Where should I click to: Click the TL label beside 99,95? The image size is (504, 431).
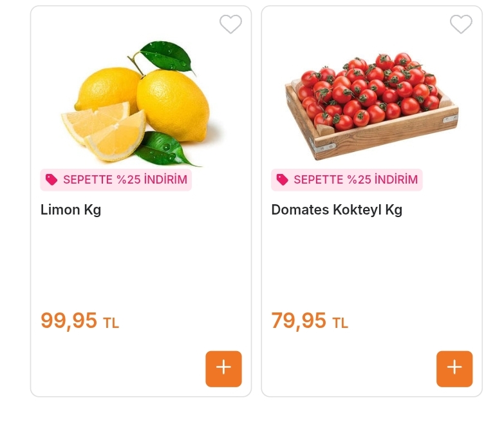[x=111, y=323]
